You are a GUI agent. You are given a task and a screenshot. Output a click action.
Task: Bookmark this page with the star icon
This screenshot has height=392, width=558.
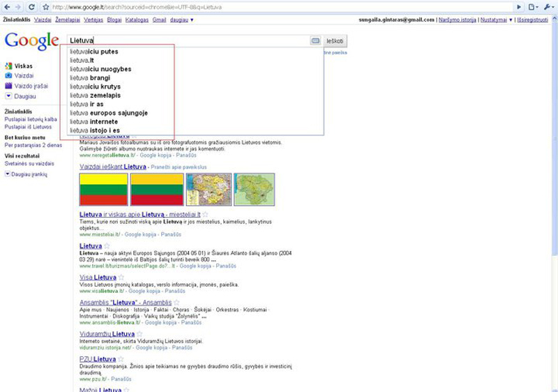point(45,7)
